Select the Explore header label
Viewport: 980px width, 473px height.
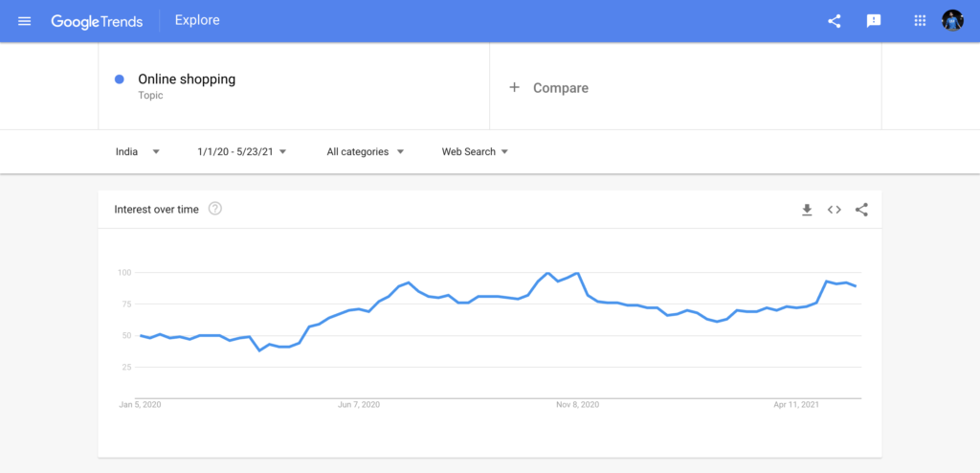(x=197, y=20)
